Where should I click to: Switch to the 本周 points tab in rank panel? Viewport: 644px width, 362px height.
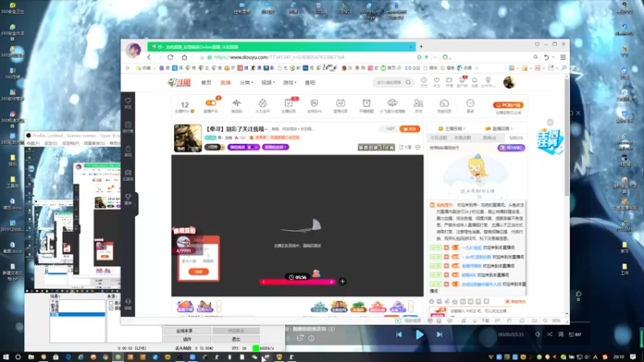pyautogui.click(x=463, y=138)
